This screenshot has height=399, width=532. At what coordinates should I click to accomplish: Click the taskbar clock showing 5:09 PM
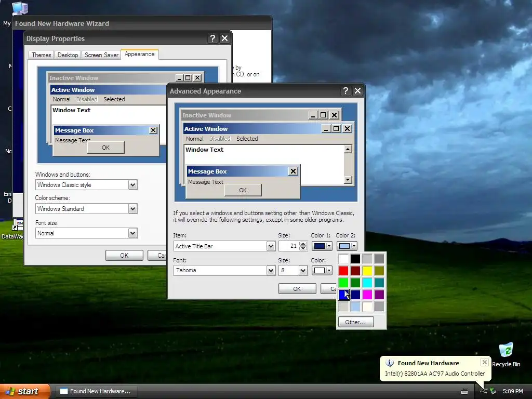[x=513, y=391]
